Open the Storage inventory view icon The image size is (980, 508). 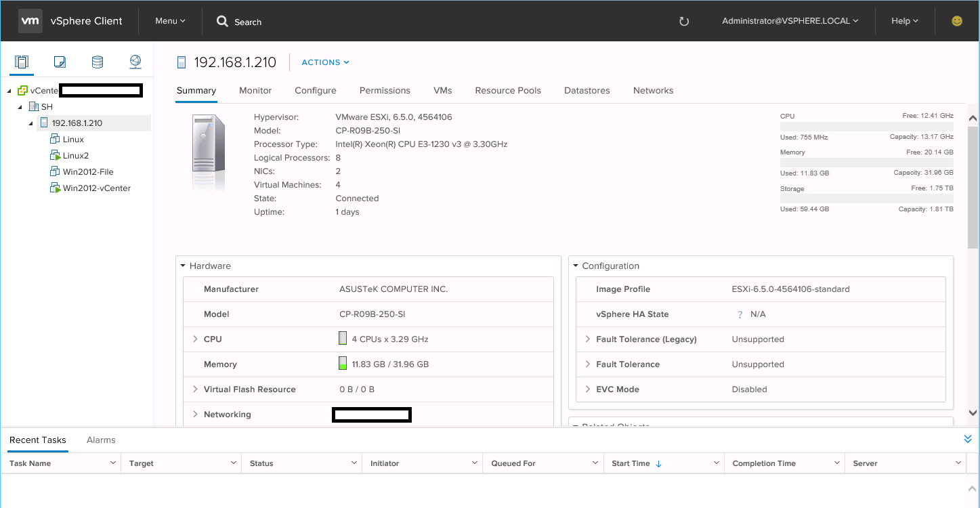(x=98, y=62)
